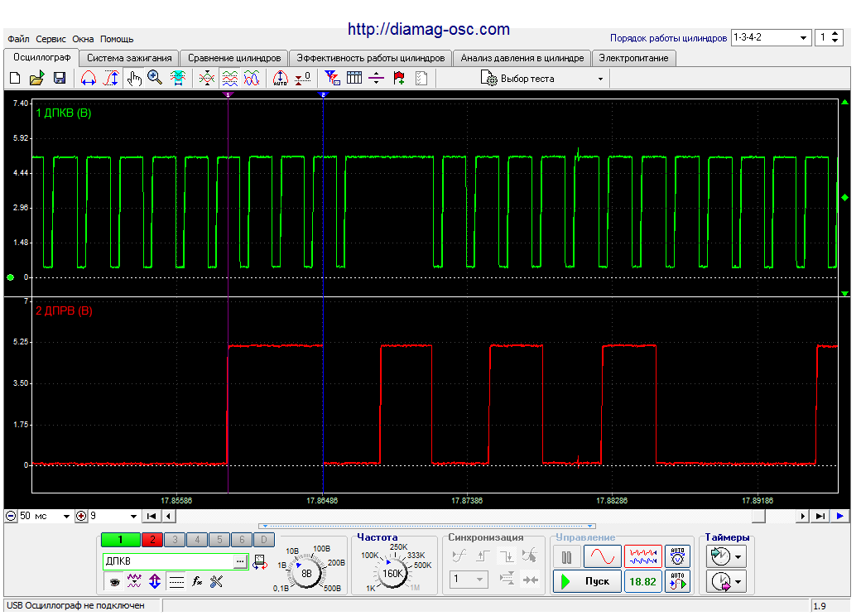Click the zero level reset icon
Image resolution: width=861 pixels, height=616 pixels.
coord(302,79)
